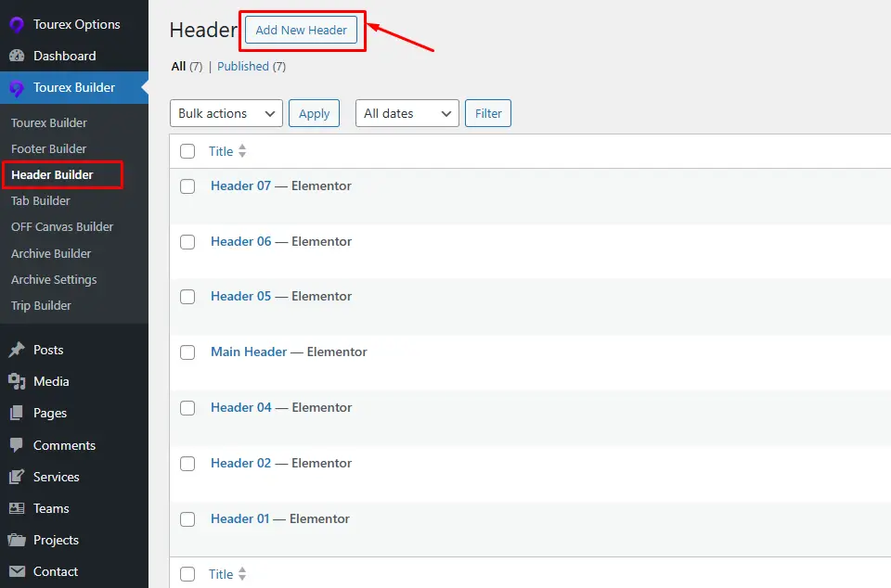Select the Main Header row checkbox
The height and width of the screenshot is (588, 891).
(x=187, y=352)
